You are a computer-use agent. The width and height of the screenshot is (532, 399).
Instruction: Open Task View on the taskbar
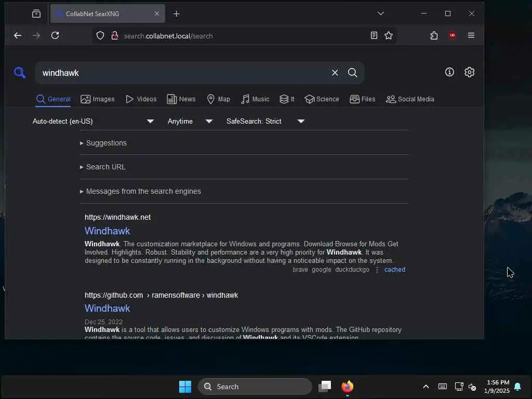325,387
